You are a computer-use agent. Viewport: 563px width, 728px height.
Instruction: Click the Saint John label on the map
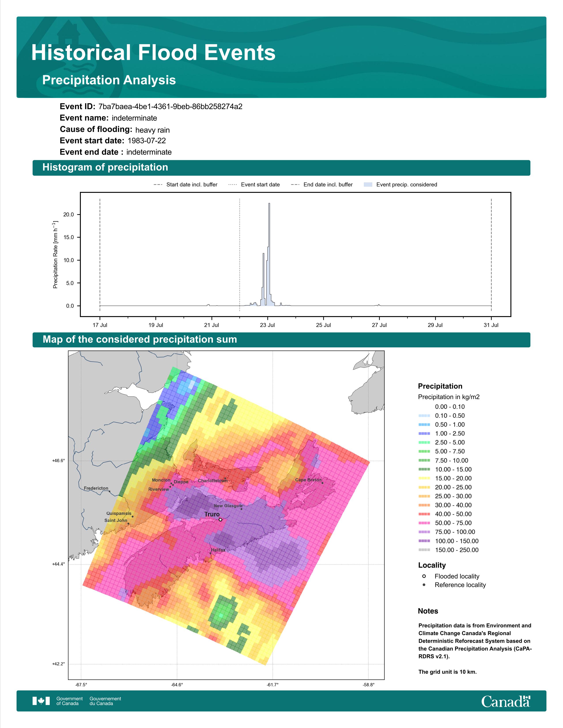116,520
